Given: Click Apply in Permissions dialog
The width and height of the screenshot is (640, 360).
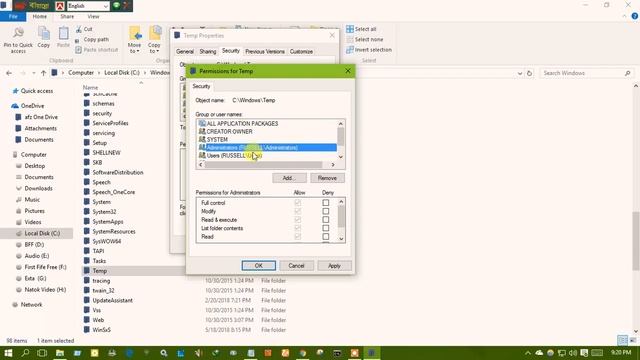Looking at the screenshot, I should pyautogui.click(x=334, y=266).
